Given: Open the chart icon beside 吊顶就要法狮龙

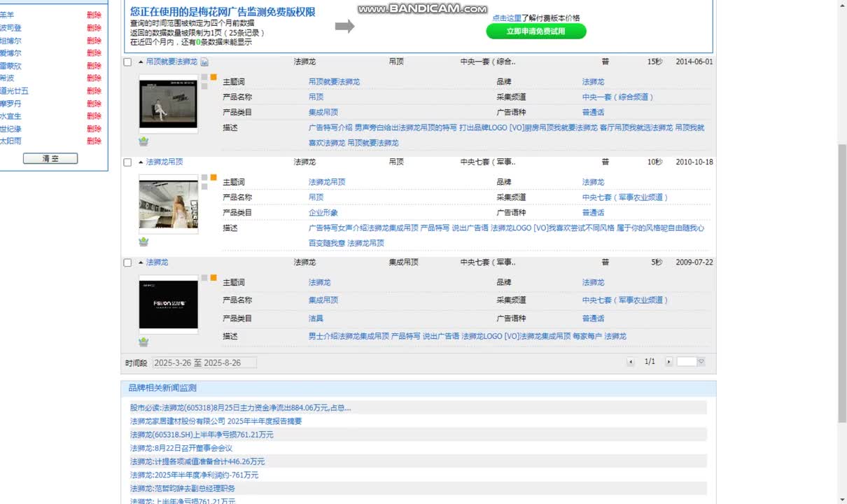Looking at the screenshot, I should pos(204,62).
